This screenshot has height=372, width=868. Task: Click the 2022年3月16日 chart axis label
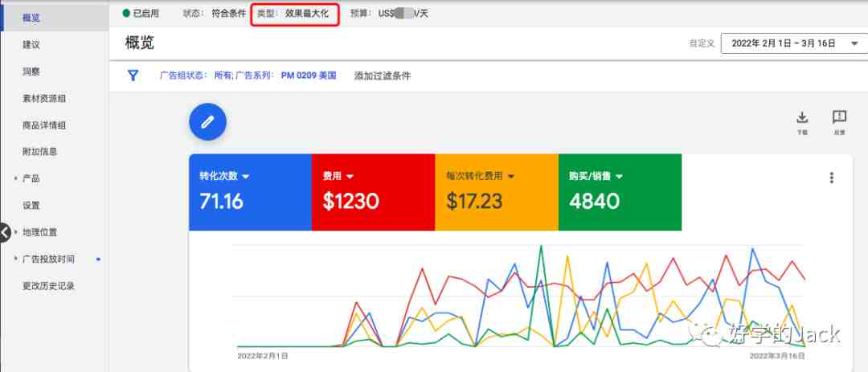click(777, 355)
